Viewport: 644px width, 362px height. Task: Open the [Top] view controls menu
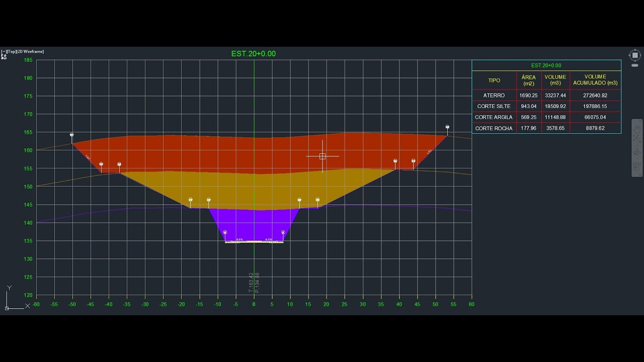pos(12,51)
